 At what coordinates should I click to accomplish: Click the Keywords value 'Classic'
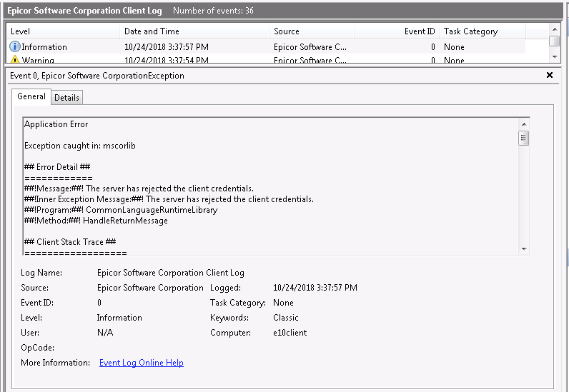click(286, 318)
